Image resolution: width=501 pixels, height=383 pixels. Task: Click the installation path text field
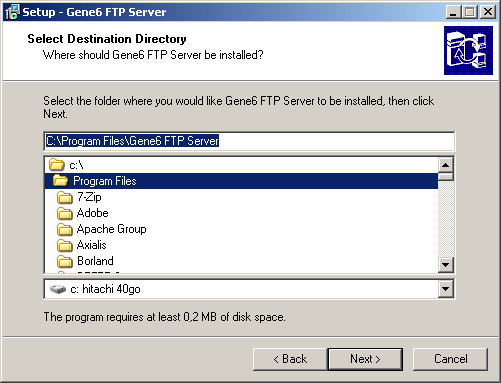[249, 141]
